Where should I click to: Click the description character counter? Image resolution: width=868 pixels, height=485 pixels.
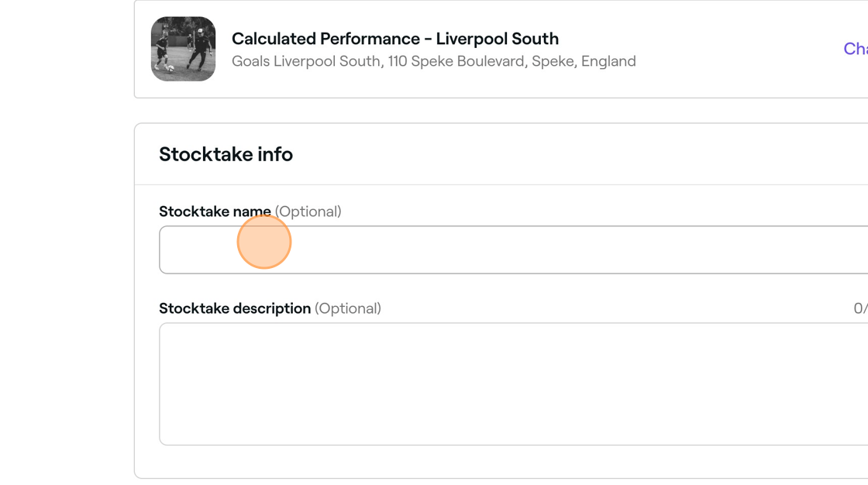click(x=859, y=308)
